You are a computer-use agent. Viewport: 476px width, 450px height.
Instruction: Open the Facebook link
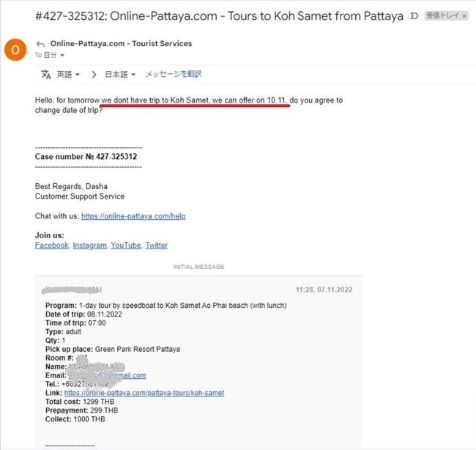coord(51,246)
